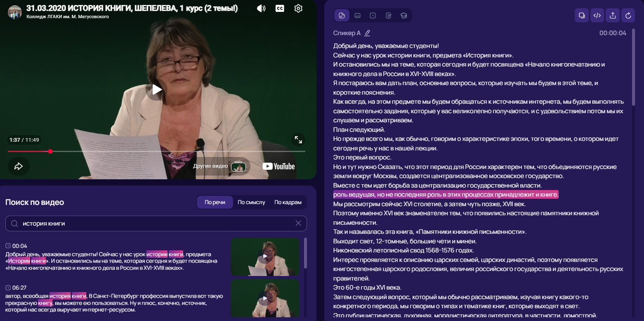
Task: Seek on the red video progress bar
Action: pos(157,151)
